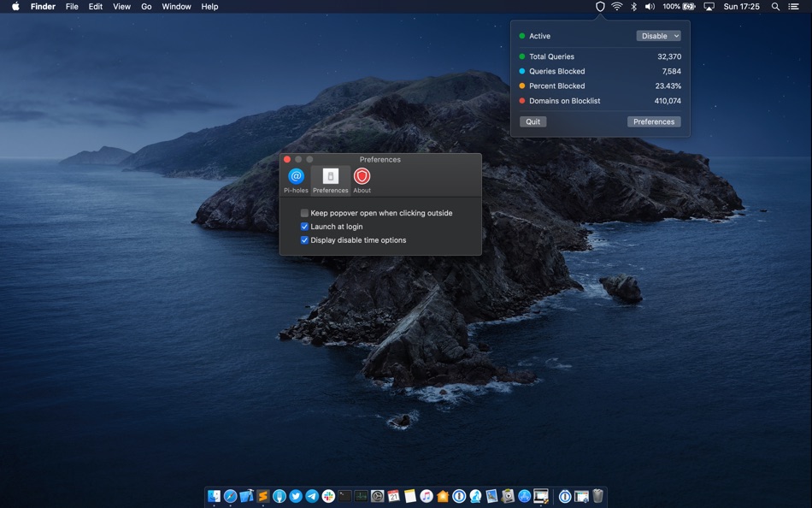Expand the Disable dropdown in popover

658,36
